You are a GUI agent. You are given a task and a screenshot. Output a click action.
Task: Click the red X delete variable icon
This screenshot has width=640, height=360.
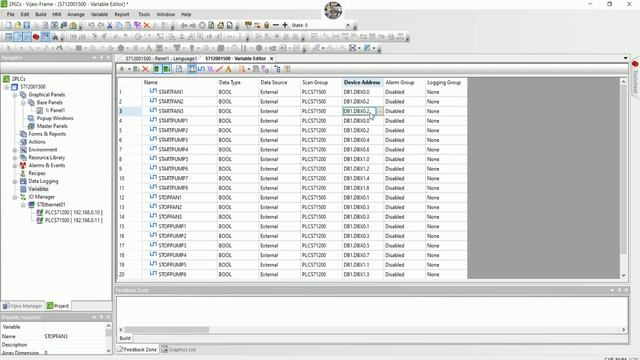145,69
